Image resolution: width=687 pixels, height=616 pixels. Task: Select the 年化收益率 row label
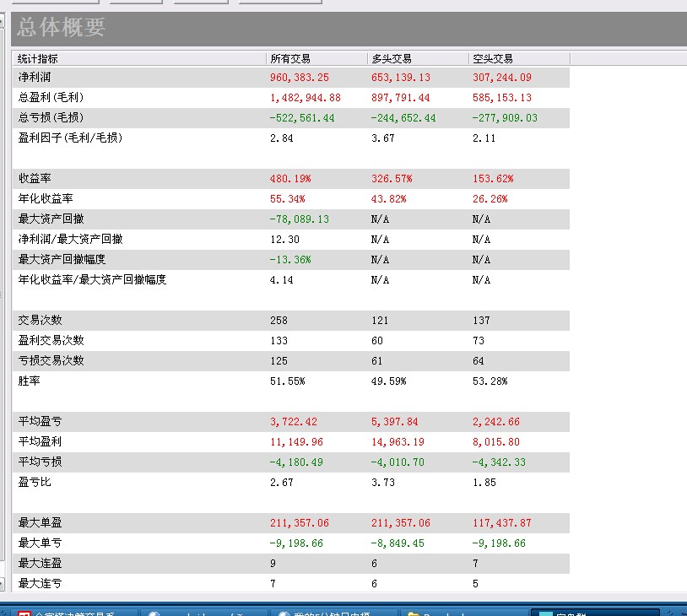46,198
